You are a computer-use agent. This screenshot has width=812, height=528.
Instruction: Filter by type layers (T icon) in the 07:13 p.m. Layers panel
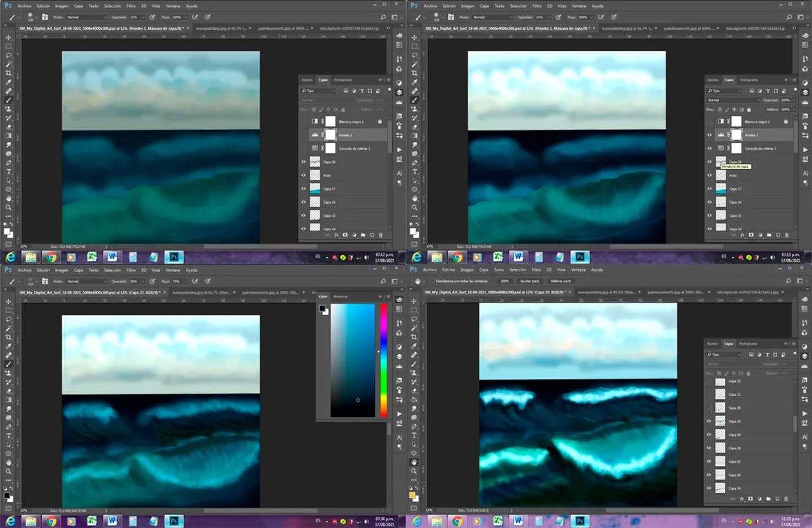pos(768,91)
